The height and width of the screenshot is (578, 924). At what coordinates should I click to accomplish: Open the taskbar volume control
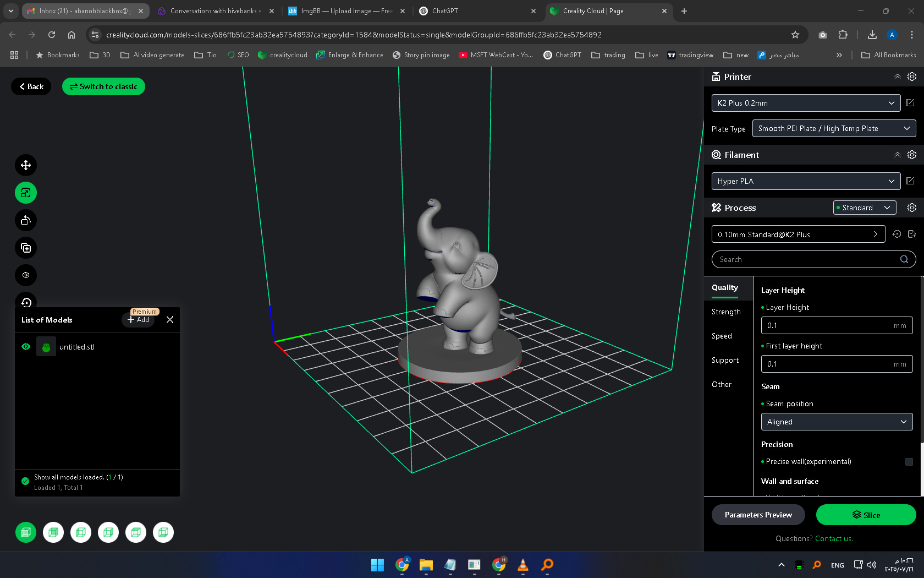[872, 565]
